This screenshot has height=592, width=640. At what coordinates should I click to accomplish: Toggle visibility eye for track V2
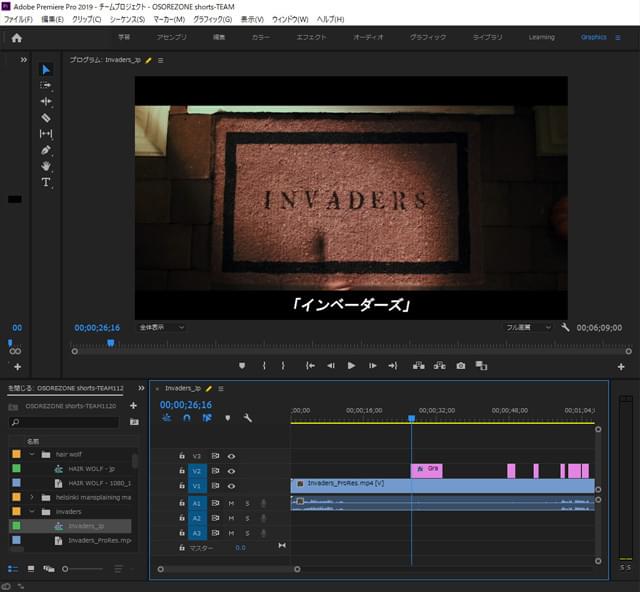click(x=231, y=470)
